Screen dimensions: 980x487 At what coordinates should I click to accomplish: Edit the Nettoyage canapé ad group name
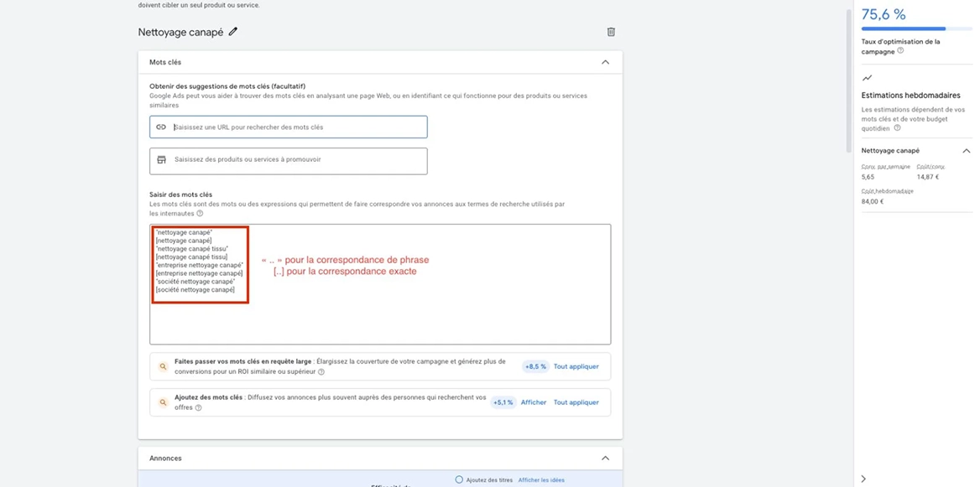(x=233, y=32)
